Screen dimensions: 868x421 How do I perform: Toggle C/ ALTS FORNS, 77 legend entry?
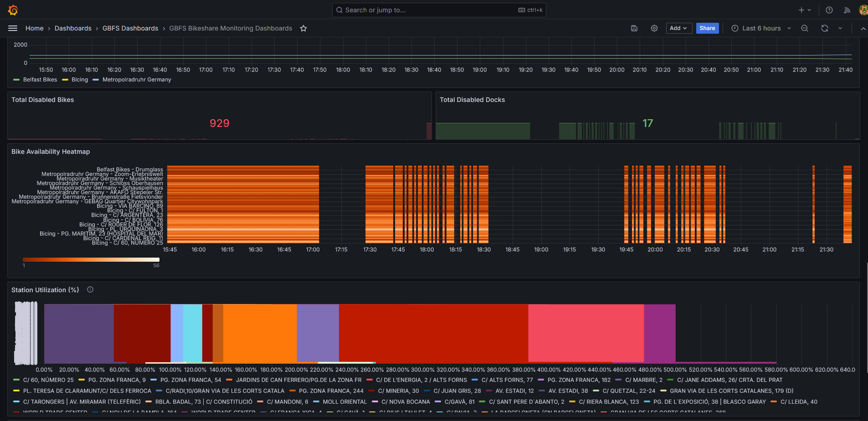point(507,380)
